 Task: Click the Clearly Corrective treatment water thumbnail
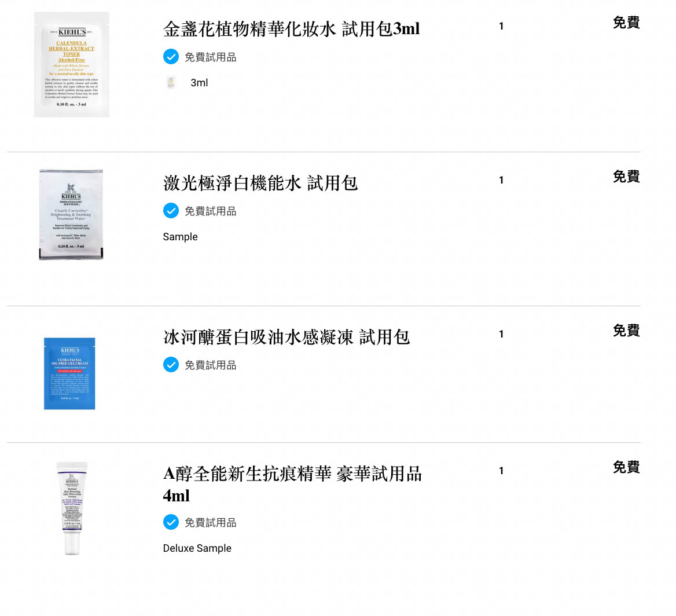click(71, 214)
